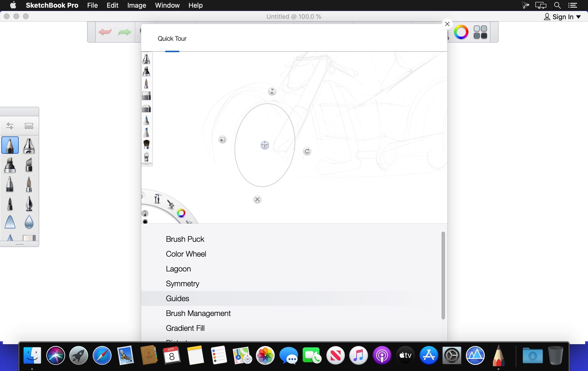Open brush properties sliders icon
Image resolution: width=588 pixels, height=371 pixels.
click(x=10, y=126)
